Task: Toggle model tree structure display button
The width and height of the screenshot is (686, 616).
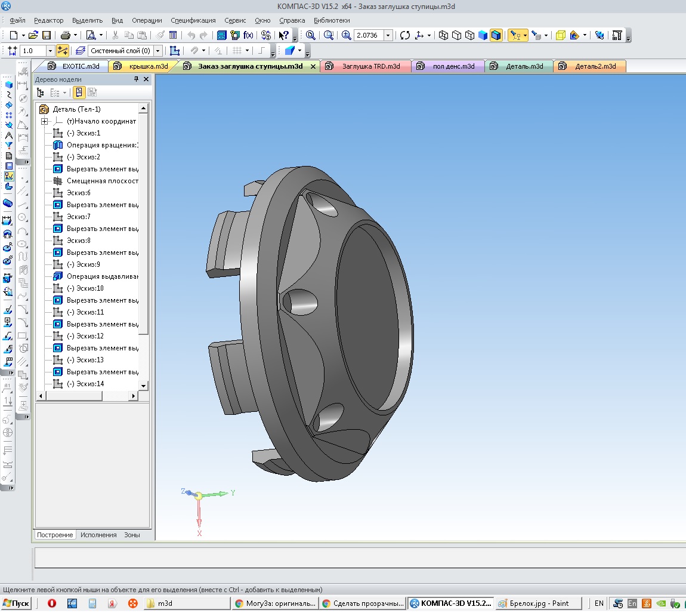Action: click(x=41, y=93)
